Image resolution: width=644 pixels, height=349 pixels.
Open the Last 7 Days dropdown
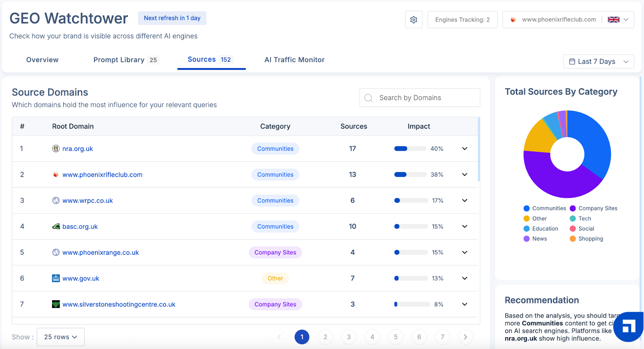tap(599, 62)
